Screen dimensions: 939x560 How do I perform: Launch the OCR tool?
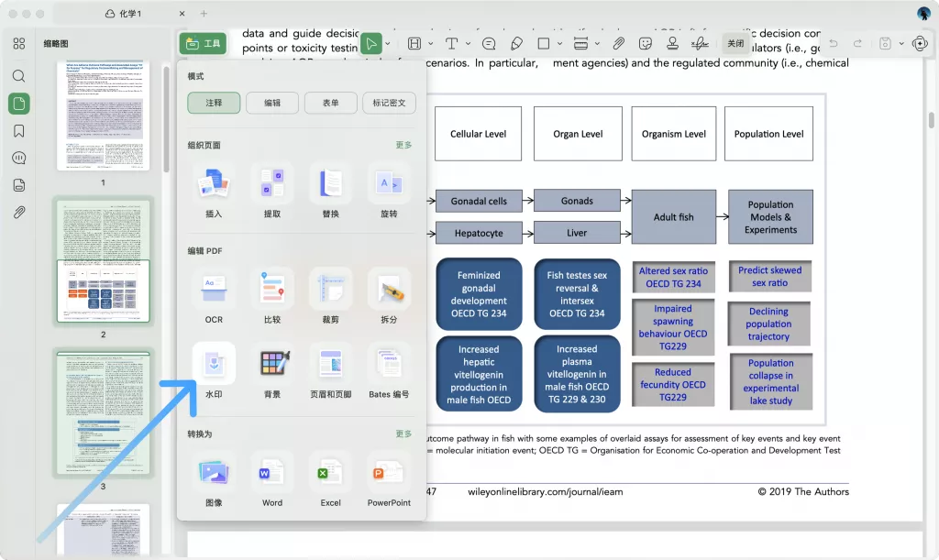coord(214,297)
